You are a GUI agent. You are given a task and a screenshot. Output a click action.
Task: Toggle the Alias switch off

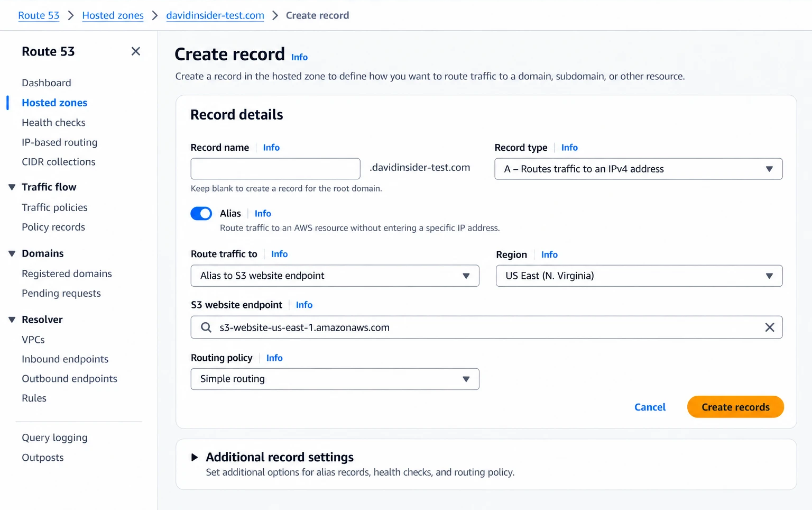click(201, 213)
